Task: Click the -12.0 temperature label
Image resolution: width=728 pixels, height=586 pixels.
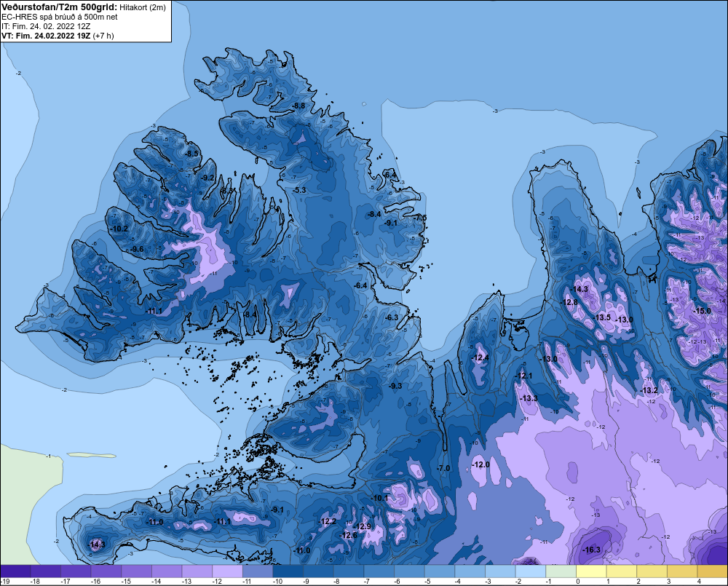Action: pos(481,465)
